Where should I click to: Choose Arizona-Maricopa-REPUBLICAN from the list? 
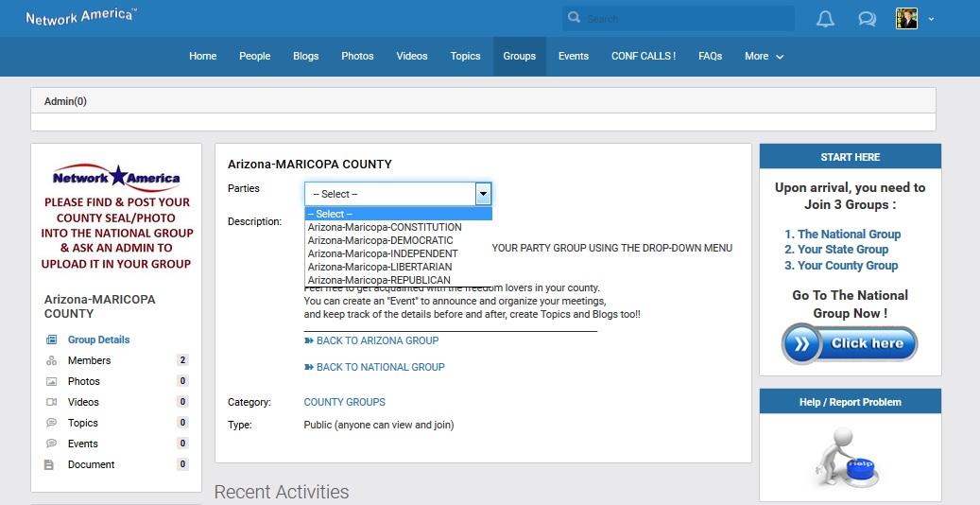tap(379, 280)
